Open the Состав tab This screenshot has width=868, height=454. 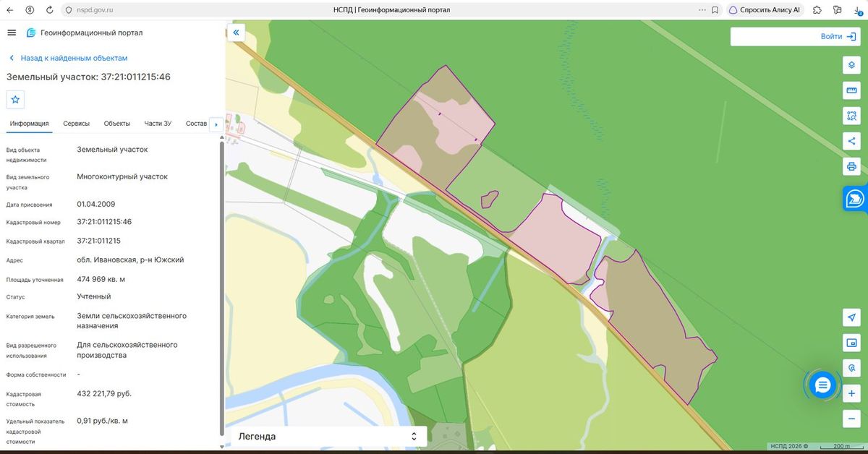tap(196, 124)
